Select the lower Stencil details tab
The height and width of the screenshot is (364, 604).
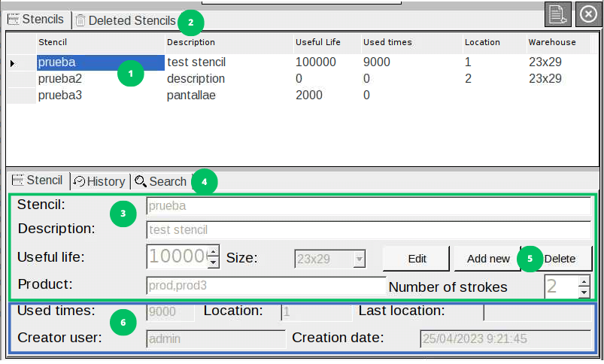pyautogui.click(x=38, y=180)
